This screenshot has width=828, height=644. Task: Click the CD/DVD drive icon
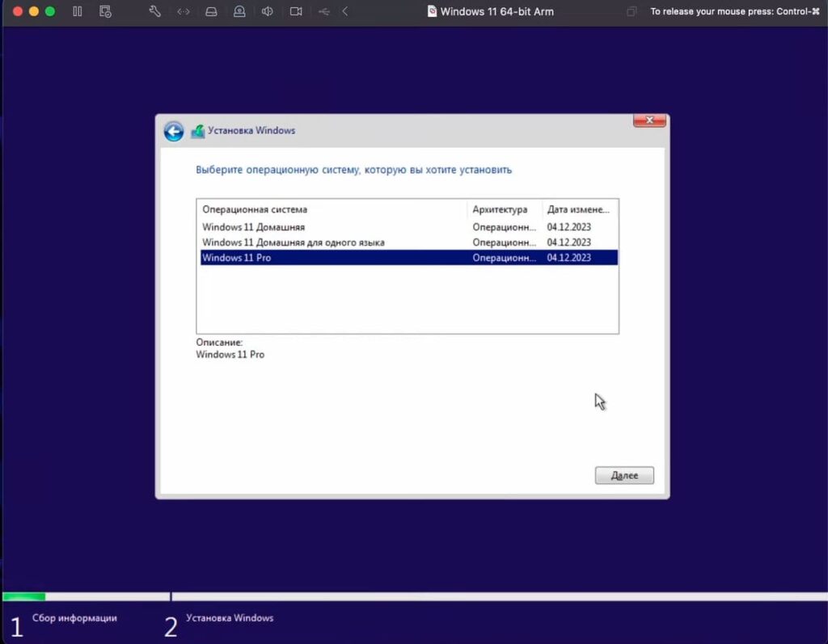[x=239, y=11]
